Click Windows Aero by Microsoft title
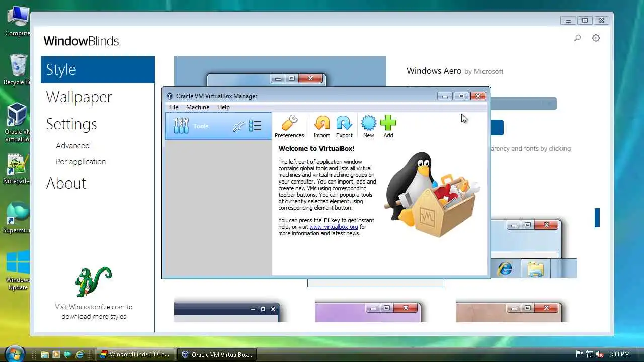The image size is (644, 362). 455,71
